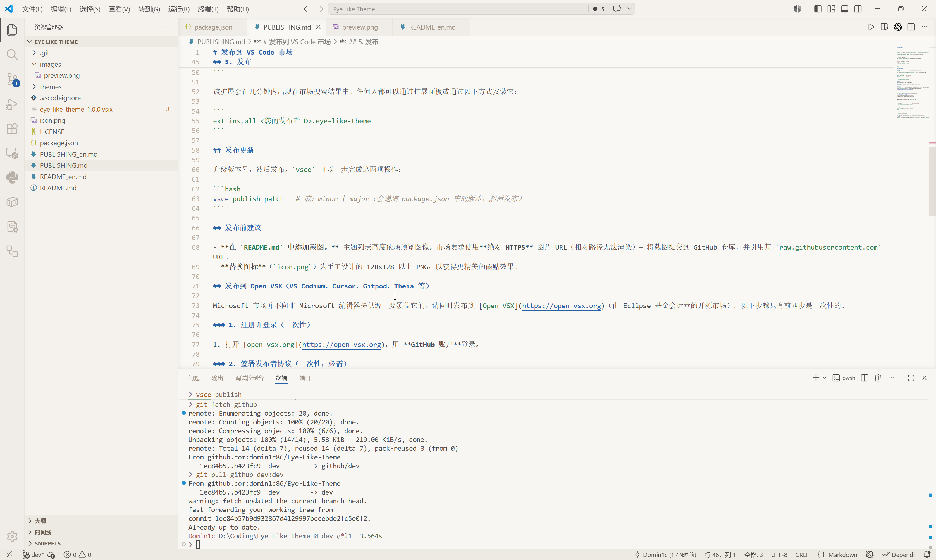Open the 文件(F) menu
Screen dimensions: 936x560
tap(32, 9)
